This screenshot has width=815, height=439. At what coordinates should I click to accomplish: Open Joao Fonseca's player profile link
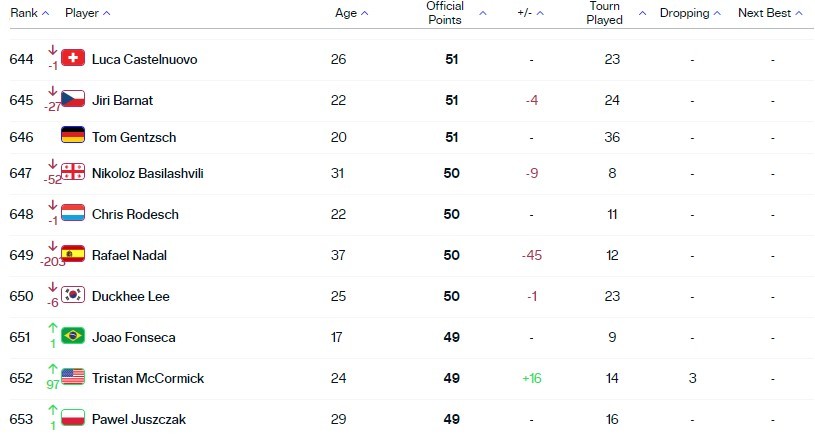tap(134, 337)
